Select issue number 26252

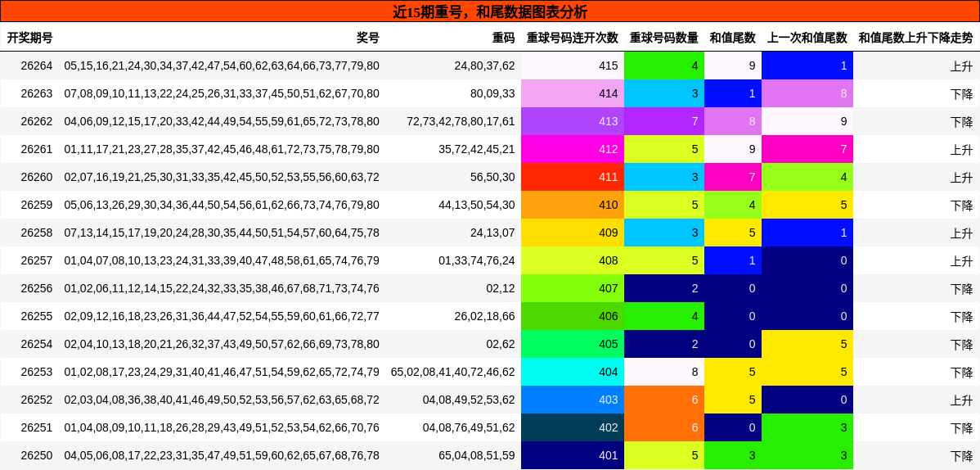click(37, 400)
